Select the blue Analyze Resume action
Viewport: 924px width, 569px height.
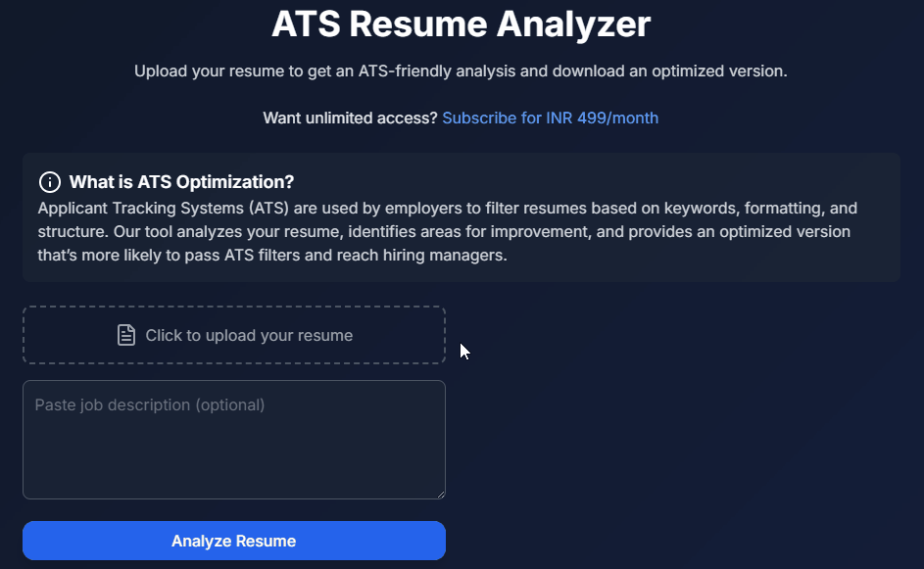(x=233, y=541)
